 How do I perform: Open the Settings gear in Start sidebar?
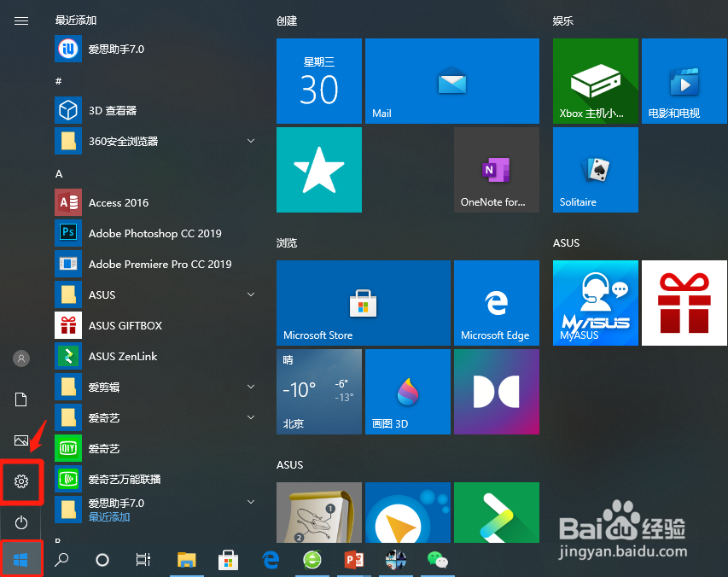pyautogui.click(x=21, y=481)
